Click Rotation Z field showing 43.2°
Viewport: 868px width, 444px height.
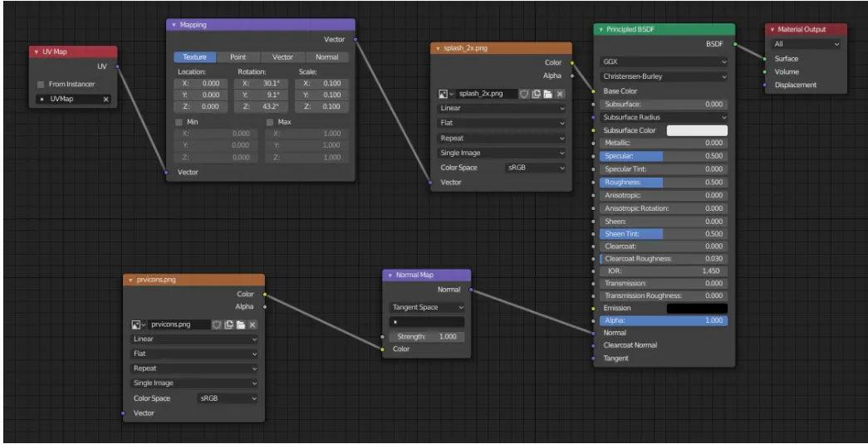[x=261, y=107]
